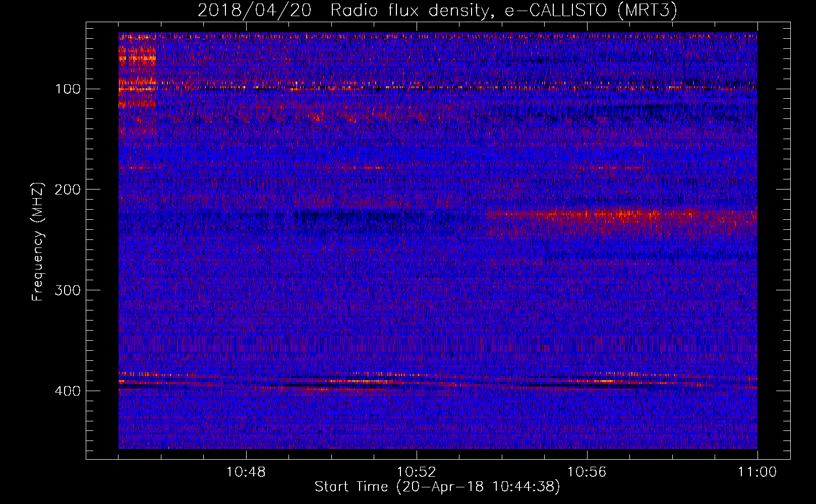Click the '10:48' time axis label
816x504 pixels.
coord(246,472)
